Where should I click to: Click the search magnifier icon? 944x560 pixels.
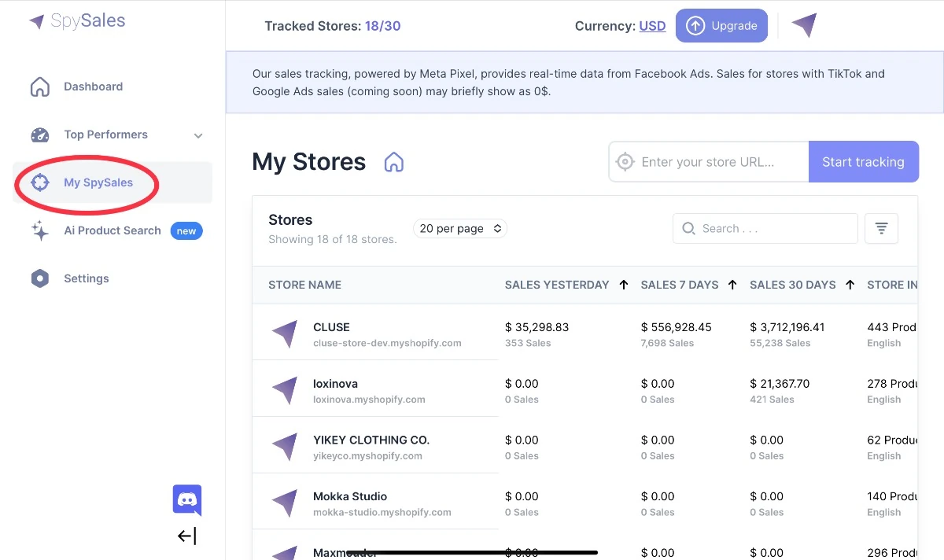pos(688,228)
